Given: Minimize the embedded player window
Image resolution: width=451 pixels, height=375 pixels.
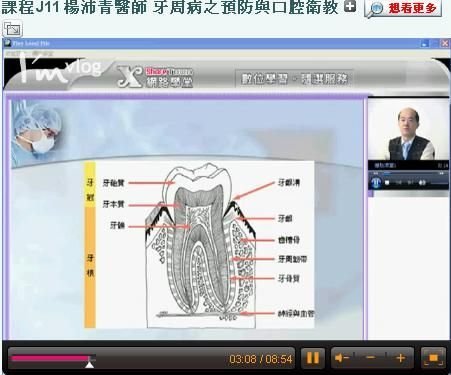Looking at the screenshot, I should point(425,43).
